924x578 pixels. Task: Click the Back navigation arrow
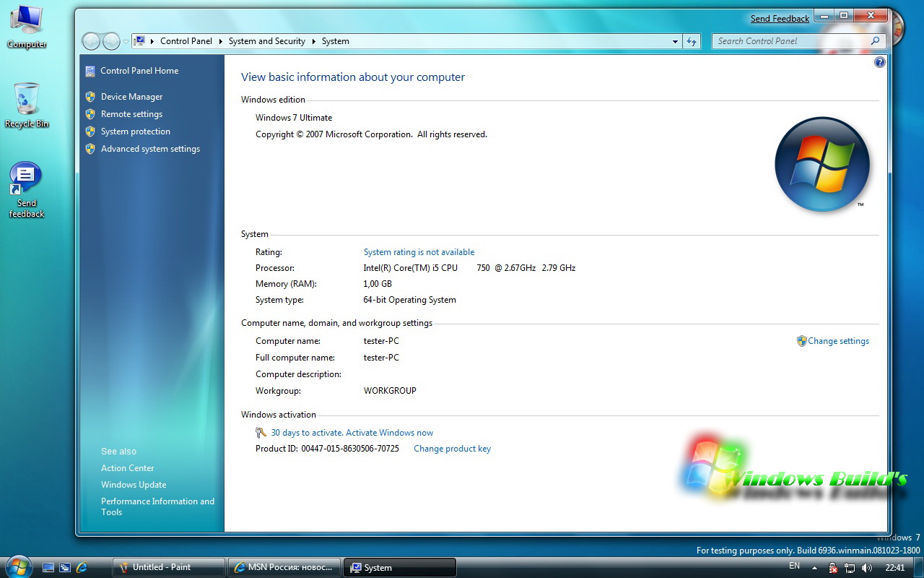pyautogui.click(x=91, y=41)
